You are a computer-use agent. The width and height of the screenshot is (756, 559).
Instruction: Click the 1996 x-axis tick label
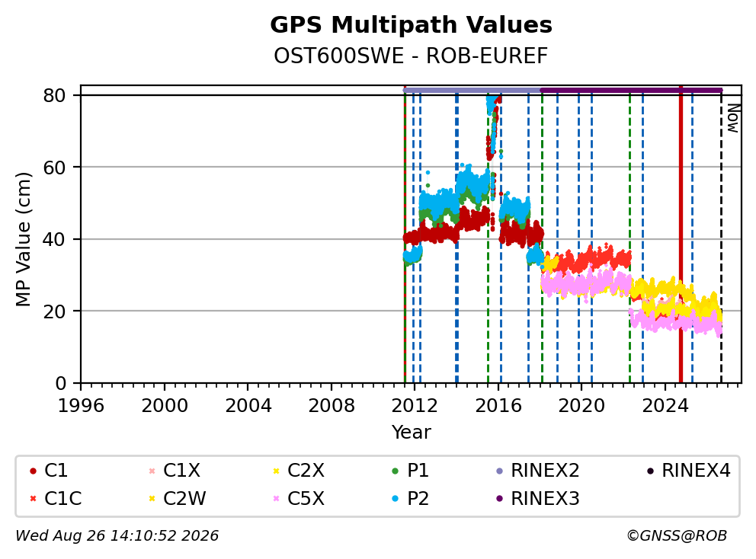[x=81, y=406]
